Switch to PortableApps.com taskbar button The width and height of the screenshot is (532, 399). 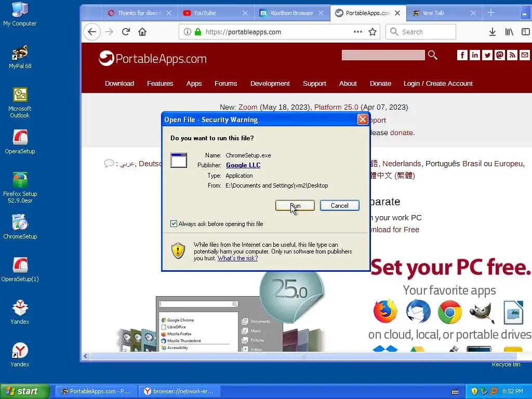pyautogui.click(x=96, y=391)
